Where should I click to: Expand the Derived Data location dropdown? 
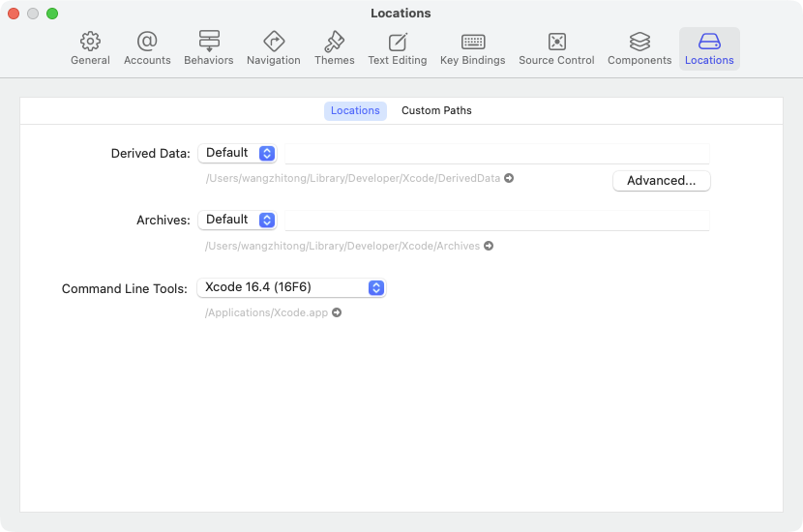(x=238, y=153)
